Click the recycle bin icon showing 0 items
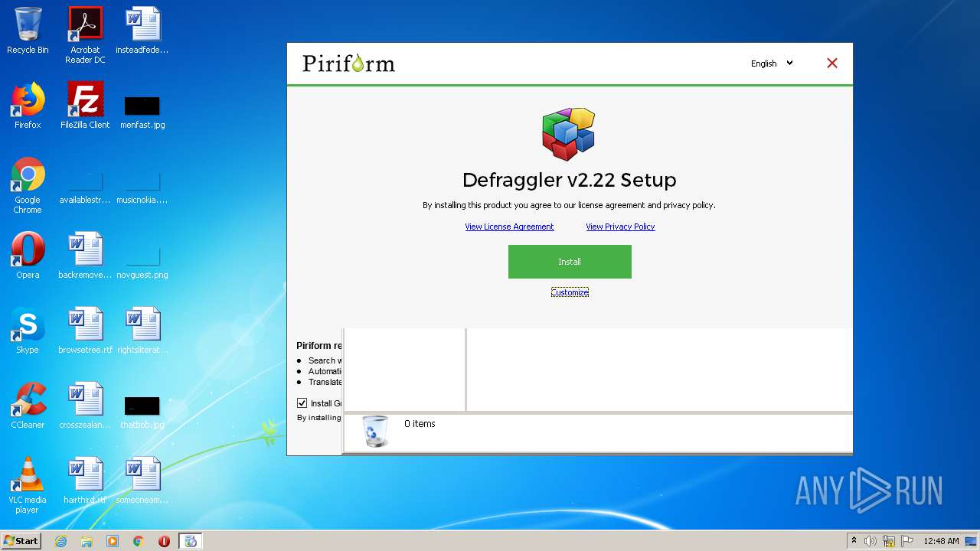Viewport: 980px width, 551px height. point(375,431)
